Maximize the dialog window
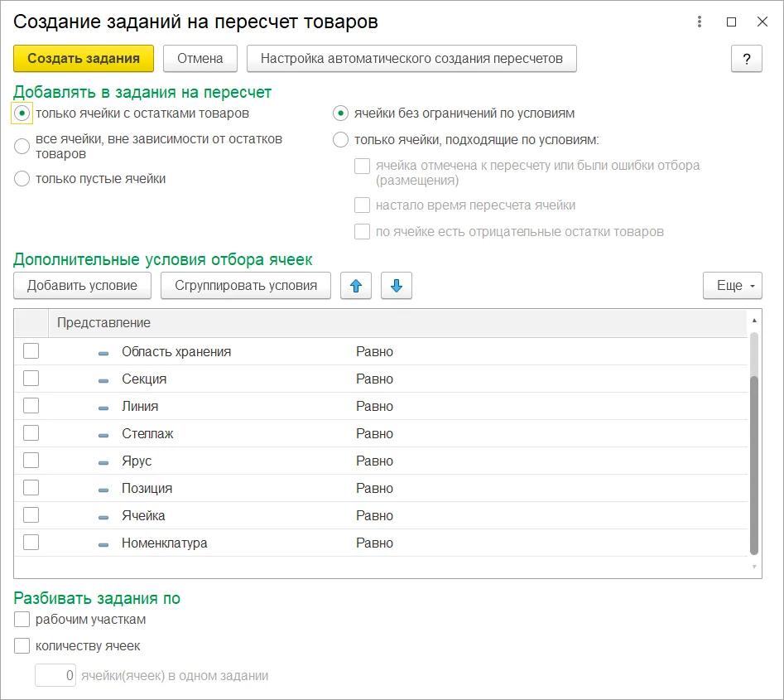The image size is (784, 700). (x=731, y=22)
